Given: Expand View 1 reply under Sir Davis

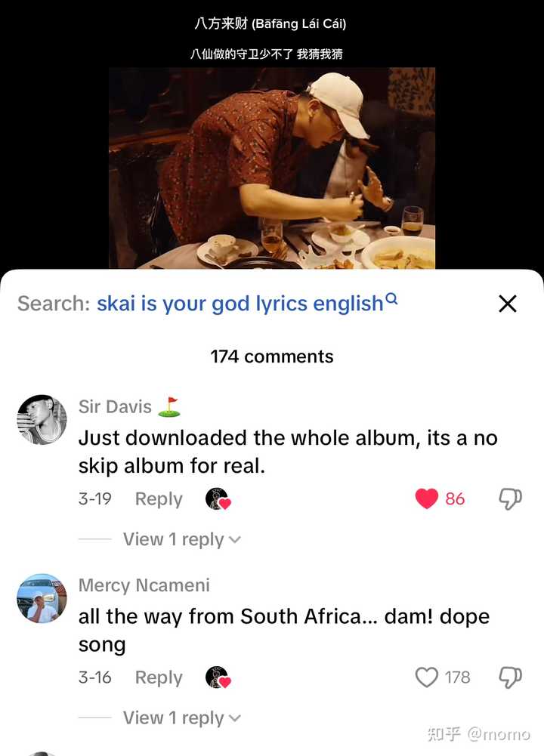Looking at the screenshot, I should point(181,539).
